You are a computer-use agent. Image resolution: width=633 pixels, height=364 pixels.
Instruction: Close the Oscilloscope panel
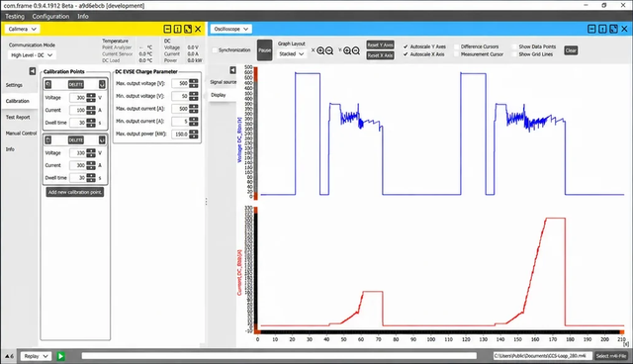coord(624,29)
